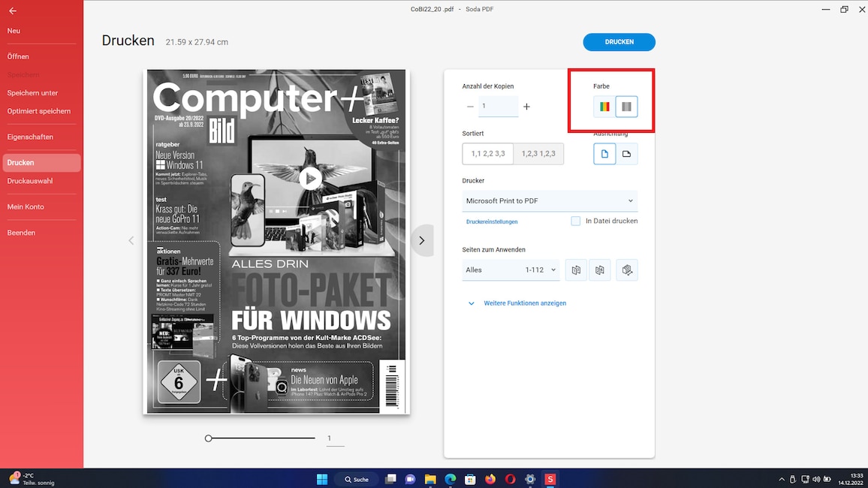Select grayscale printing under Farbe
The width and height of the screenshot is (868, 488).
pos(626,106)
